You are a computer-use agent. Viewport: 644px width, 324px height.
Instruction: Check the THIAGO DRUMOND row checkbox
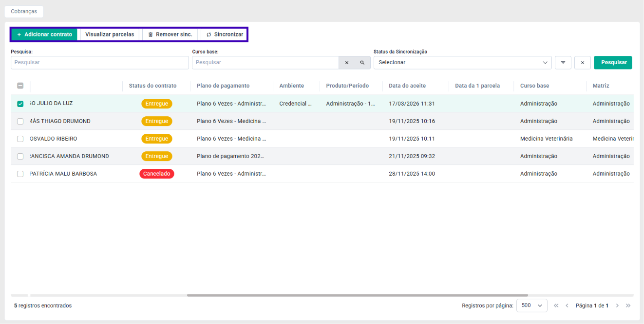coord(20,121)
